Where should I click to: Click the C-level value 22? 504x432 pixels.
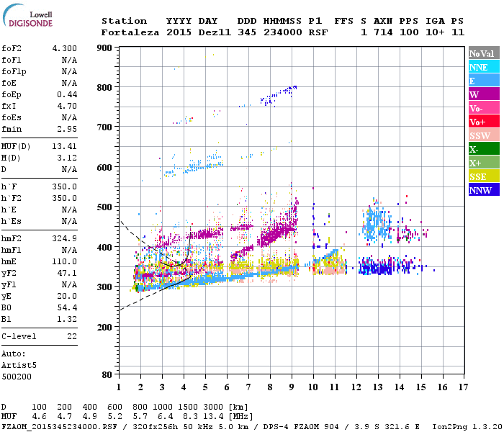(72, 336)
